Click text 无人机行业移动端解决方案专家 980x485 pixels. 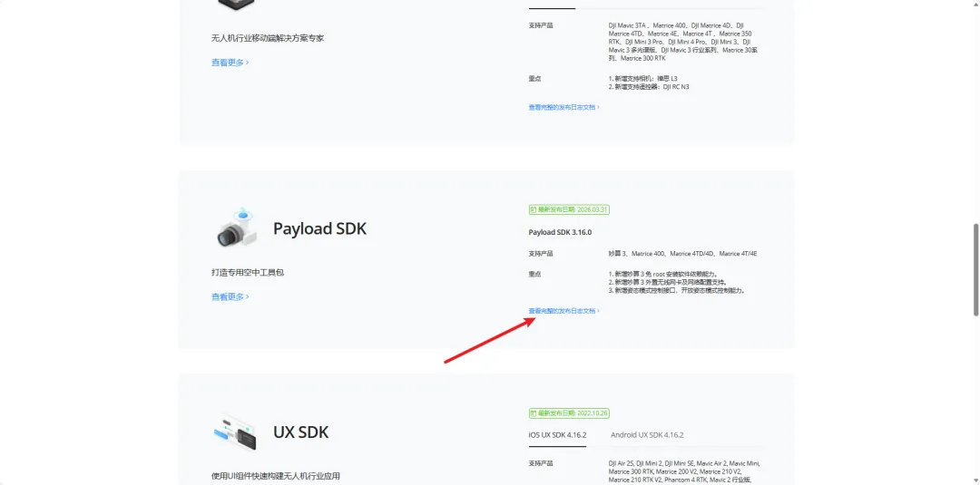tap(268, 38)
